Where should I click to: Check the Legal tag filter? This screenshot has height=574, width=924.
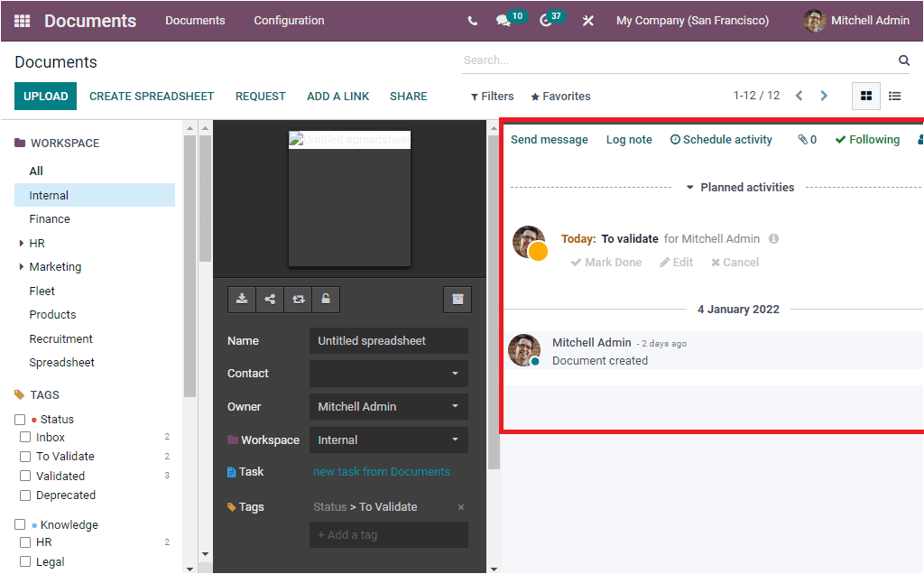[25, 561]
